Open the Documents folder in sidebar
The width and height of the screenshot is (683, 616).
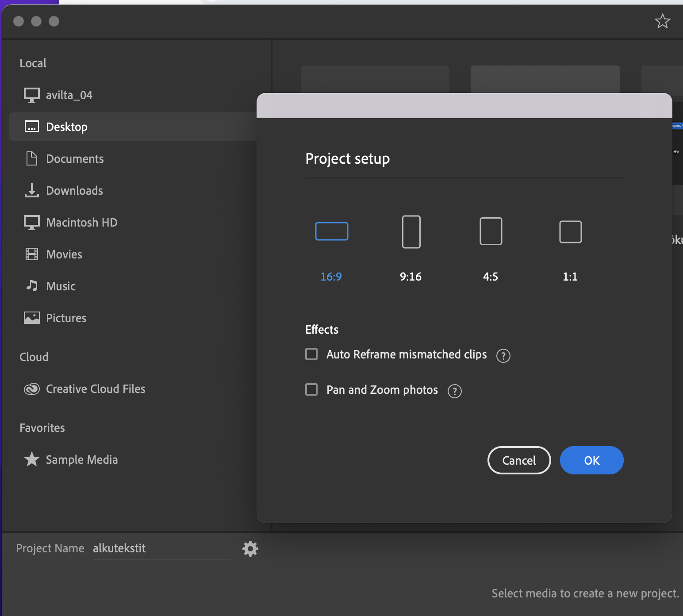75,159
